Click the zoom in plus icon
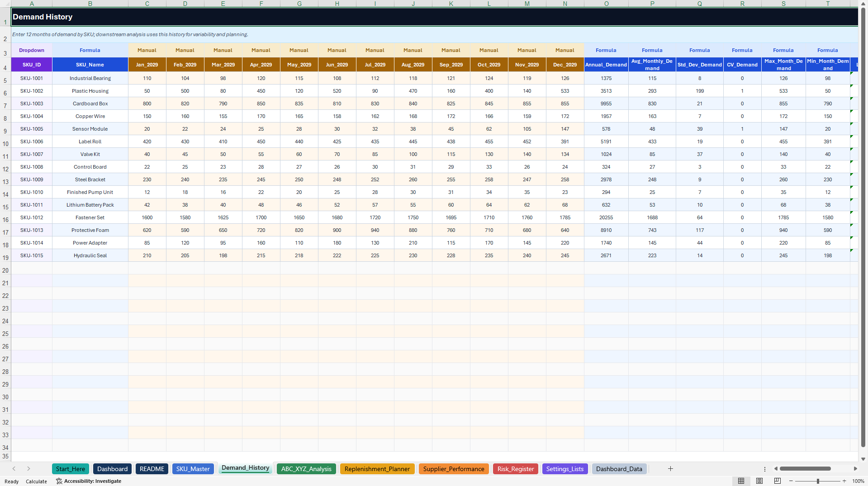 844,481
